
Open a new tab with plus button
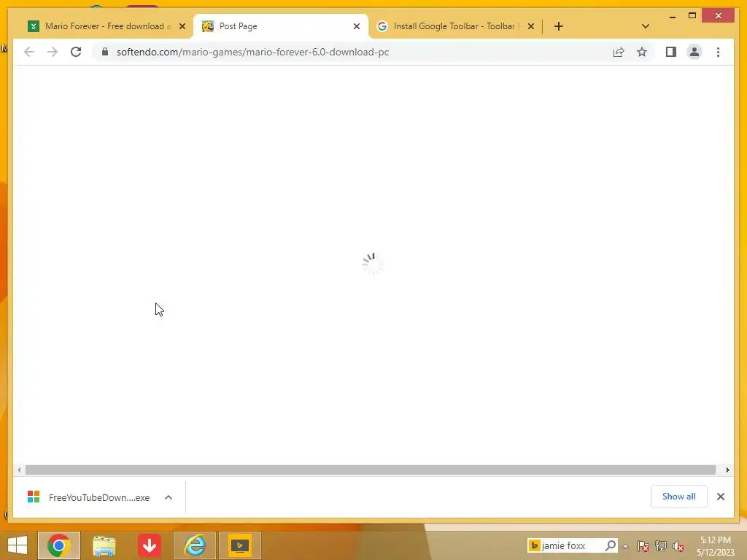pyautogui.click(x=559, y=26)
